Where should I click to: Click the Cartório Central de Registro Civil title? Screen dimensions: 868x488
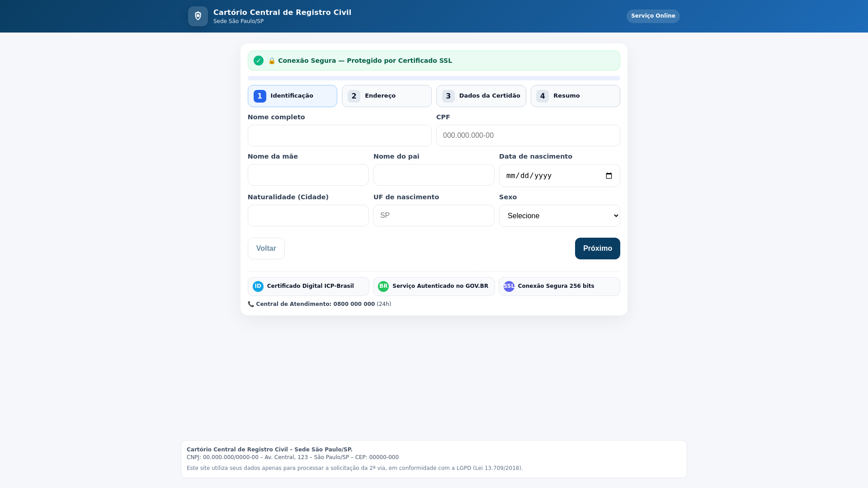pos(282,13)
